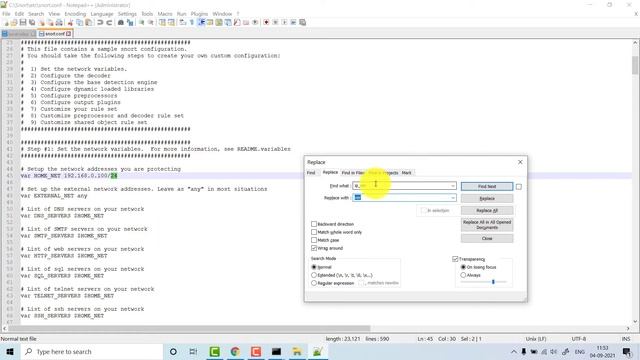Click the Zoom In toolbar icon
Screen dimensions: 640x360
(x=142, y=22)
